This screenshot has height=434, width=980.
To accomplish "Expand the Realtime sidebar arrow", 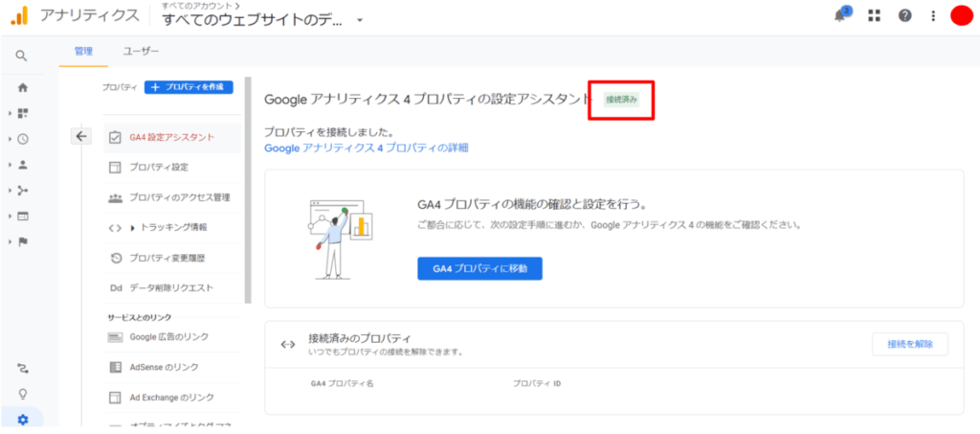I will [x=11, y=140].
